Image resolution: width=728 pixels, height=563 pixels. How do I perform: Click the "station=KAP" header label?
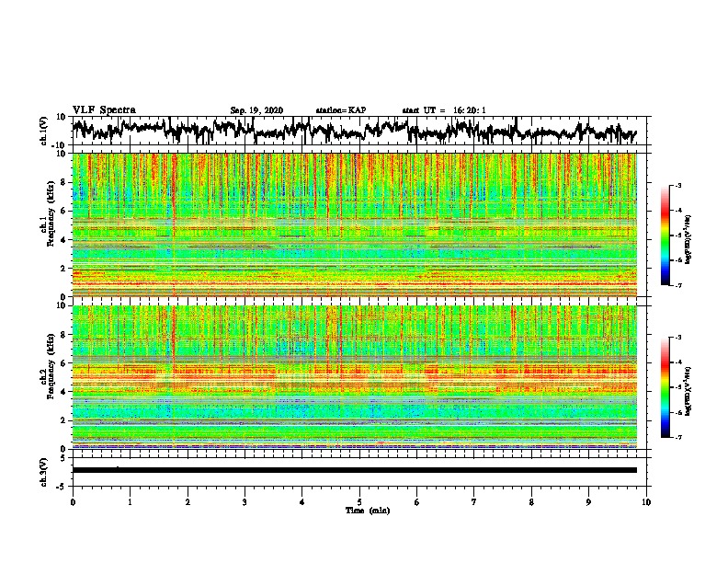(341, 110)
